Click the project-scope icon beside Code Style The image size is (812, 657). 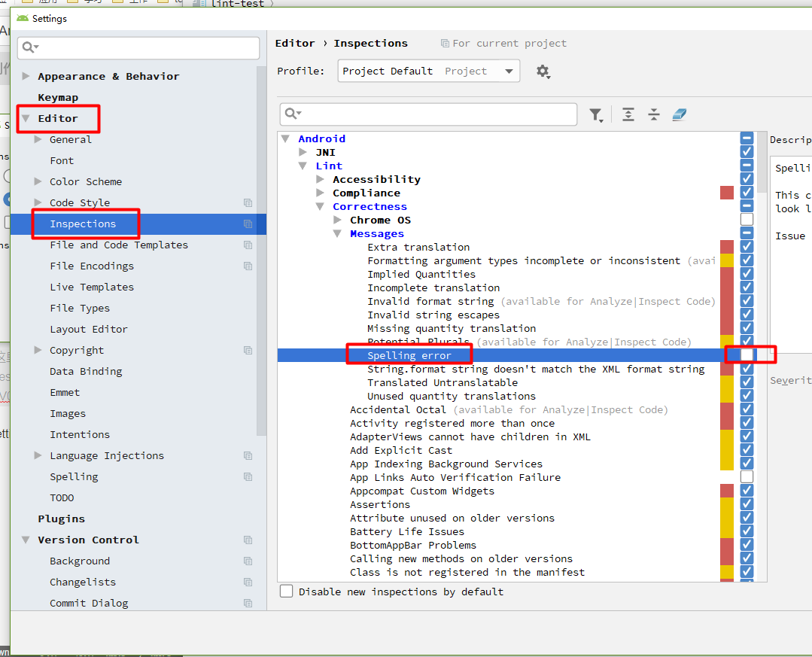point(248,203)
